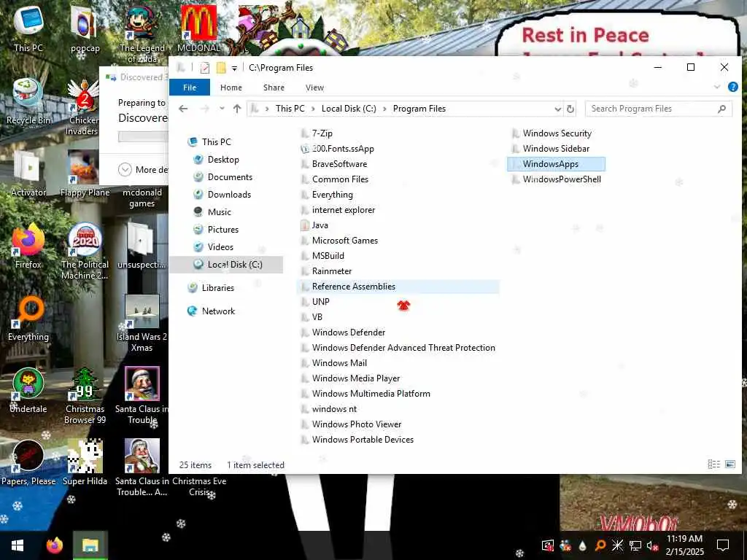The width and height of the screenshot is (747, 560).
Task: Open the Activator desktop icon
Action: (28, 174)
